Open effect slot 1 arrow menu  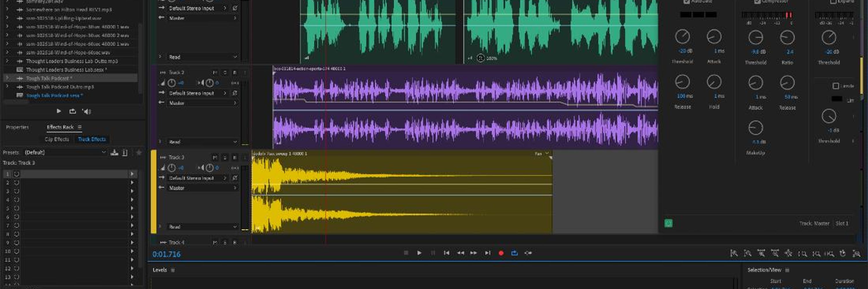132,174
